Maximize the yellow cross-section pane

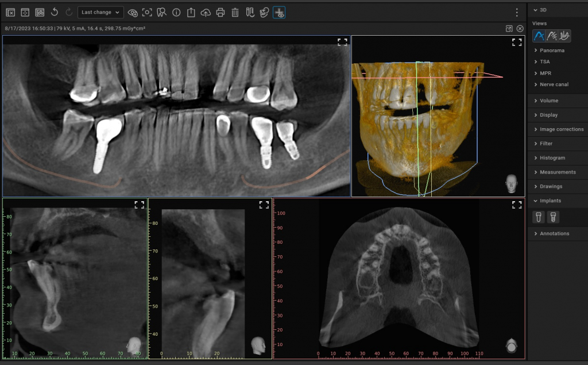264,205
